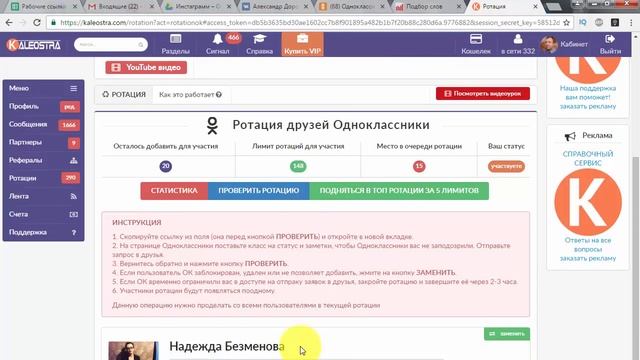The height and width of the screenshot is (360, 640).
Task: Click the Надежда Безменова profile photo
Action: coord(133,351)
